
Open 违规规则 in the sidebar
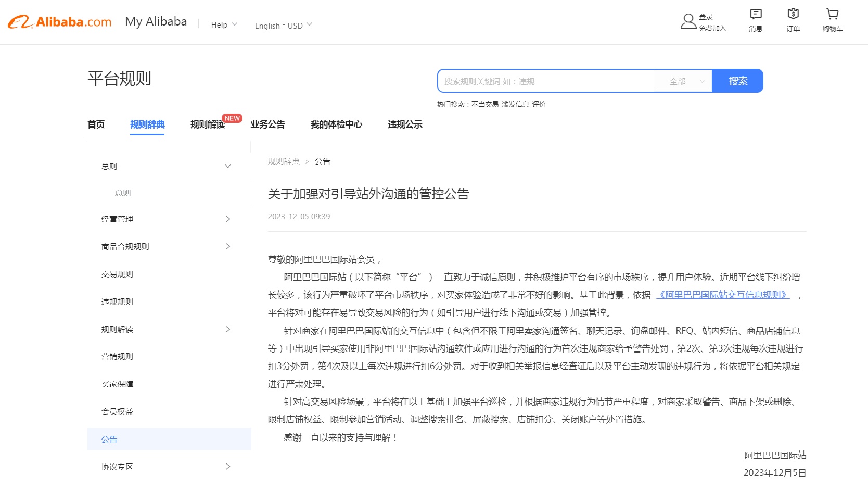117,302
